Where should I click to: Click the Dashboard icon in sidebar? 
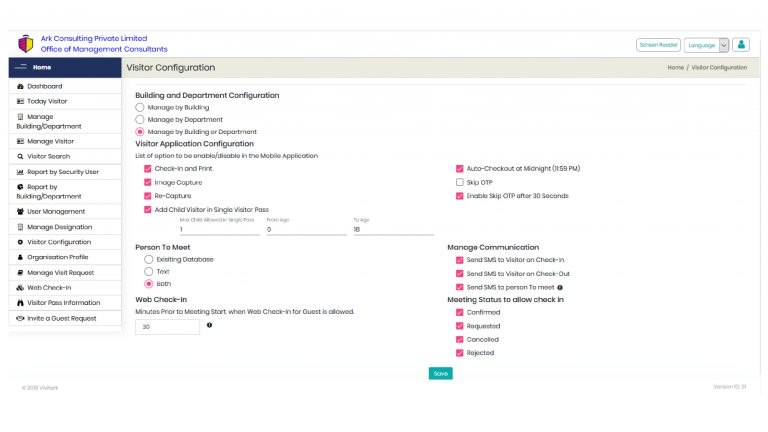pyautogui.click(x=20, y=87)
